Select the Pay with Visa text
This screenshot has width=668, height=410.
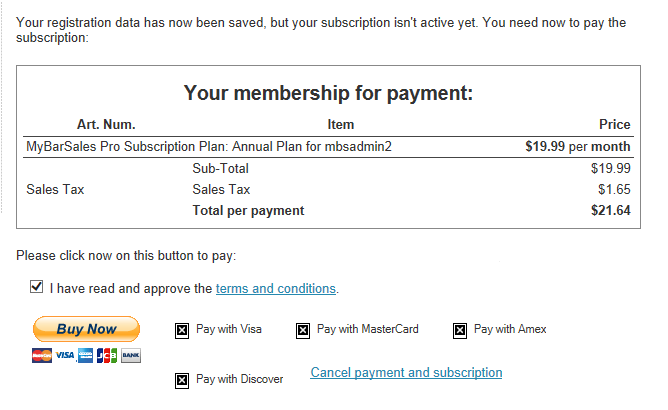pos(229,329)
